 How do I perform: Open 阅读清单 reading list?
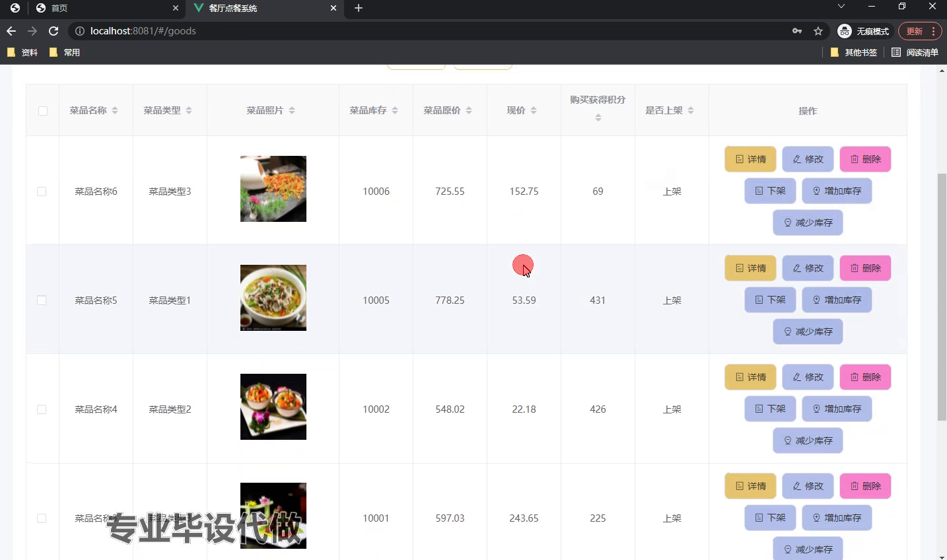(x=915, y=52)
